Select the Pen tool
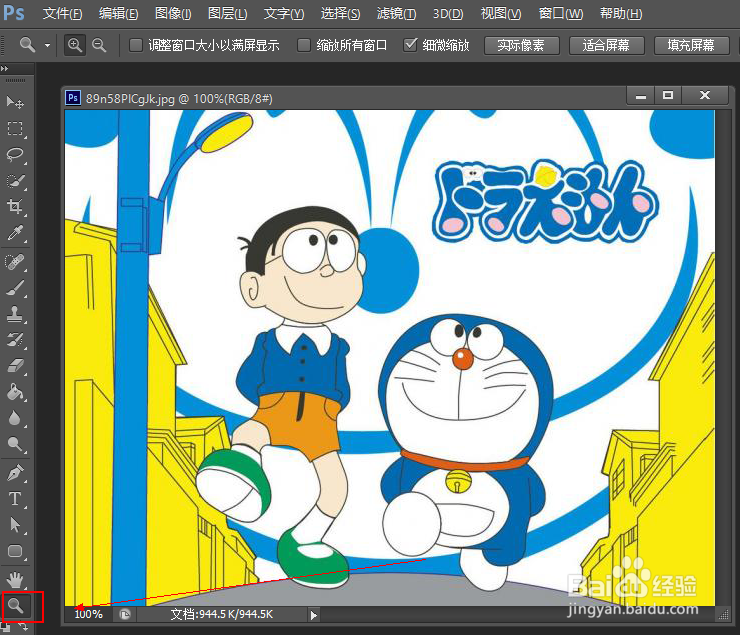The image size is (740, 635). tap(15, 473)
